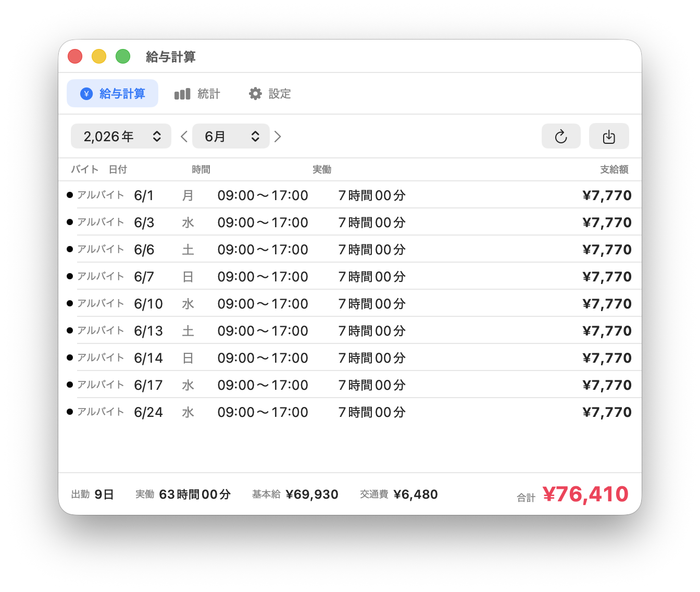Viewport: 700px width, 592px height.
Task: Click the 交通費 ¥6,480 value
Action: pos(399,494)
